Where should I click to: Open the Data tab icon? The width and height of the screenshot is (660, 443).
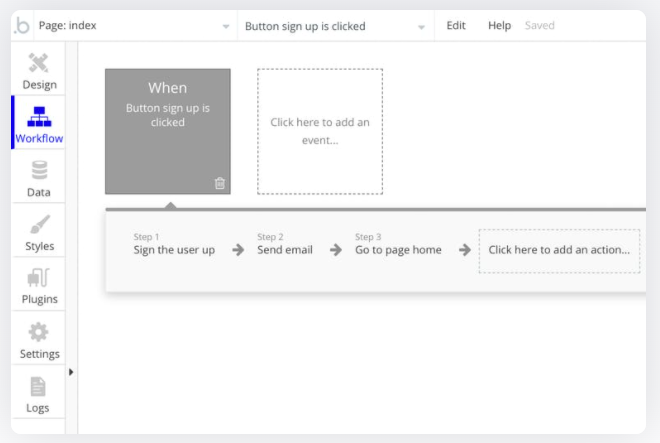[x=39, y=172]
